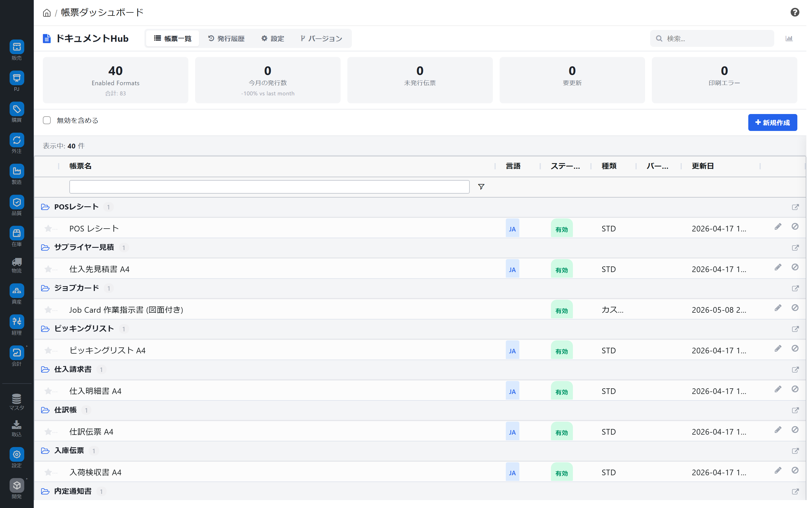Switch to the 発行履歴 tab

tap(226, 38)
